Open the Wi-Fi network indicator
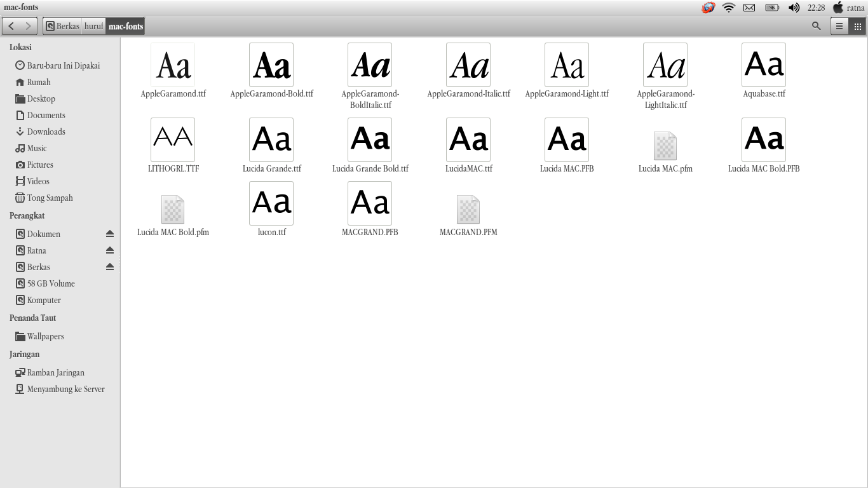Viewport: 868px width, 488px height. [x=729, y=8]
